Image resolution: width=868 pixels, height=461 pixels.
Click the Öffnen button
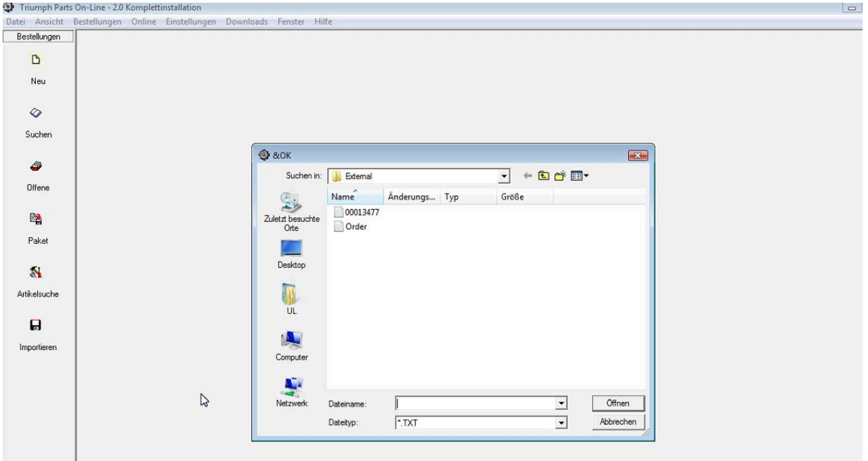click(x=617, y=403)
